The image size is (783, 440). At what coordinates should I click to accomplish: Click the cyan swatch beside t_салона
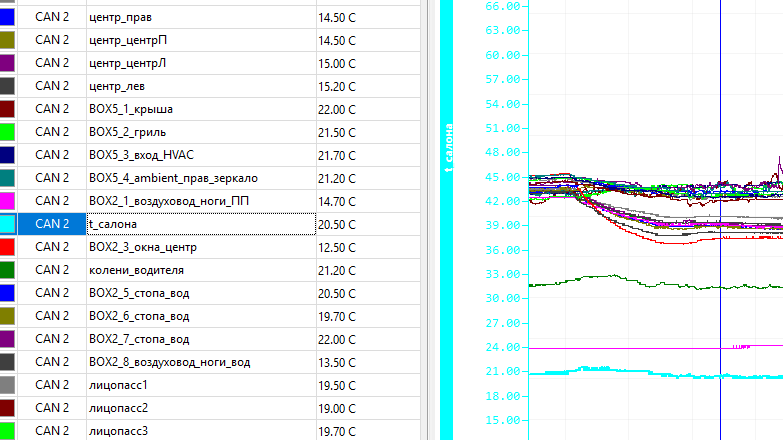pyautogui.click(x=8, y=224)
